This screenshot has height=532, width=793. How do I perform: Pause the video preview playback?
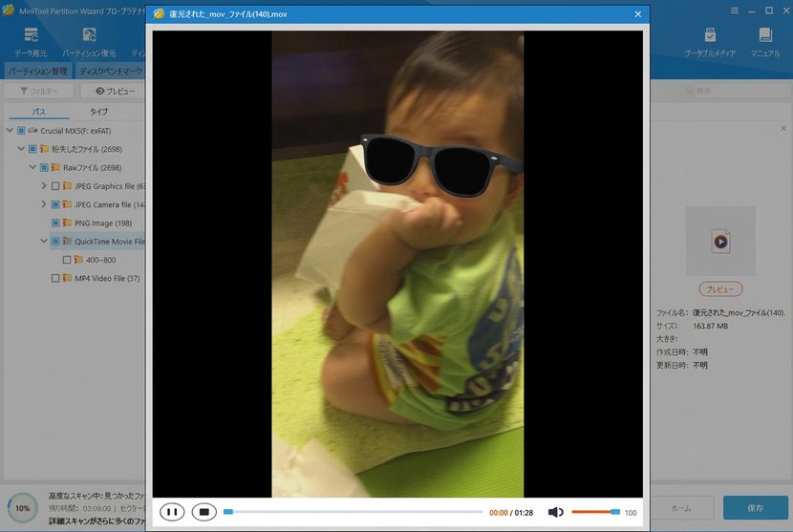[x=172, y=512]
